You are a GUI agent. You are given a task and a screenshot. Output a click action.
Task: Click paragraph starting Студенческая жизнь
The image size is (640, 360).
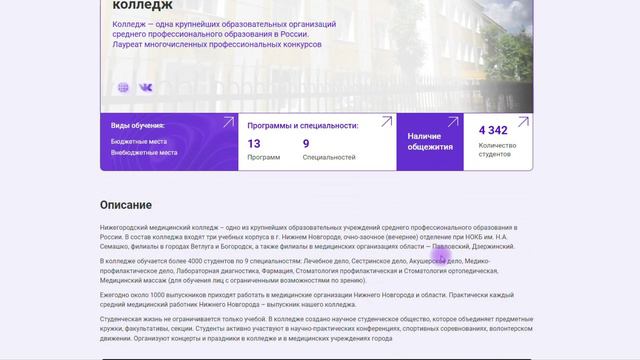coord(316,329)
